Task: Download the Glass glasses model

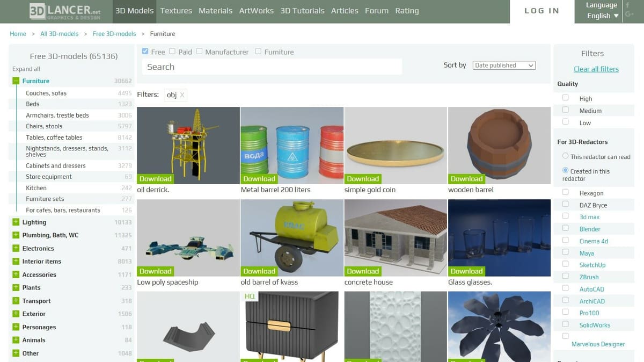Action: point(466,271)
